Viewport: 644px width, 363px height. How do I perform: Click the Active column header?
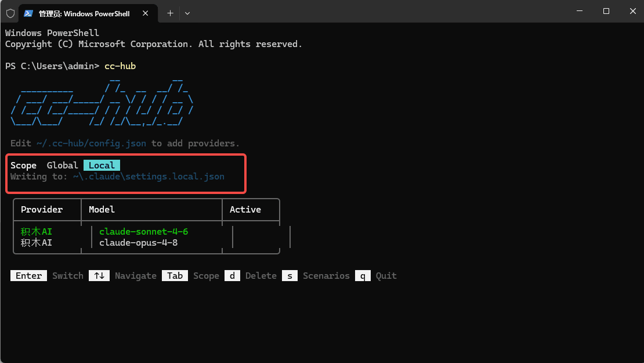tap(245, 210)
